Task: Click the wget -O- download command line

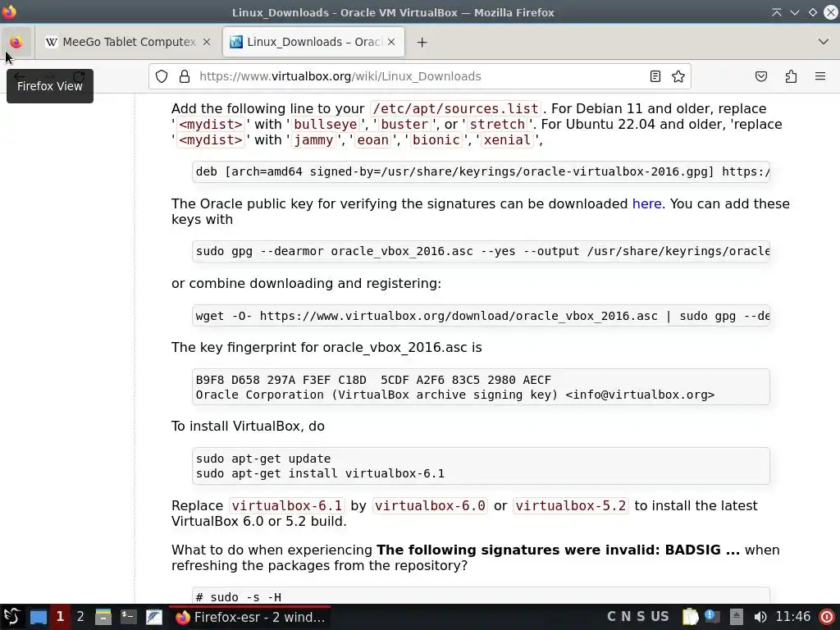Action: tap(481, 316)
